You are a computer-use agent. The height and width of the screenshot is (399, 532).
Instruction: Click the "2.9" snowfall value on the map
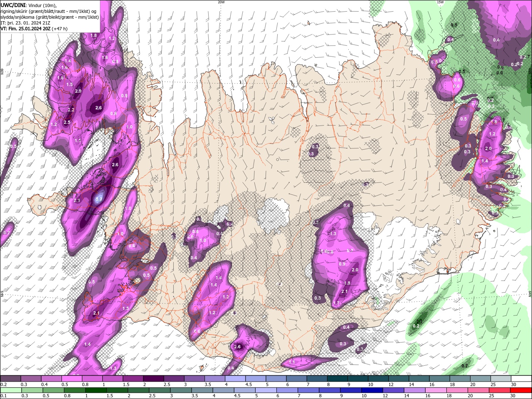pos(78,91)
